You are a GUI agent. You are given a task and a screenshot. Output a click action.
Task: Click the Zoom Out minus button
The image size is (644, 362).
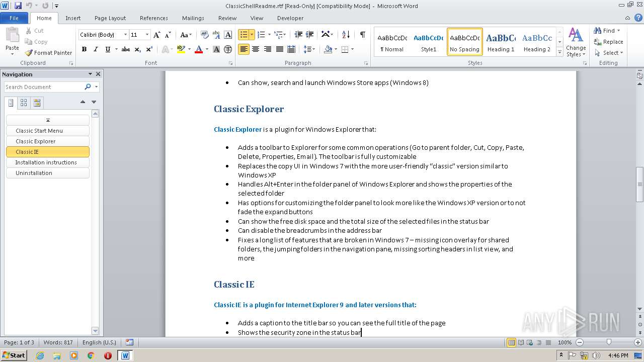point(580,342)
